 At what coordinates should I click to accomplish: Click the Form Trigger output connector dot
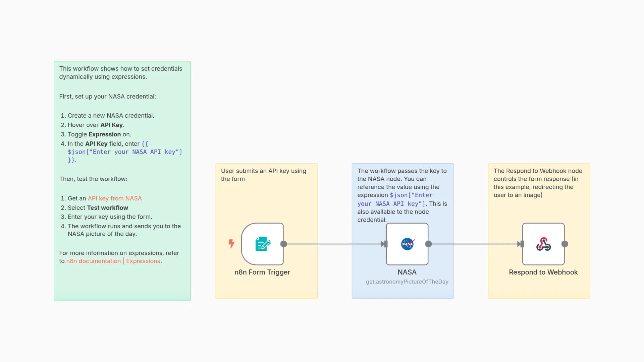click(x=283, y=244)
